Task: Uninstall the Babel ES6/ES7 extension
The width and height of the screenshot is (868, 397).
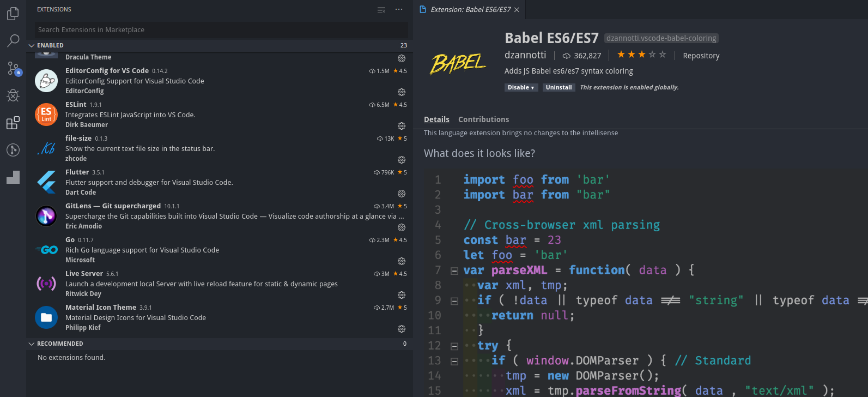Action: [559, 87]
